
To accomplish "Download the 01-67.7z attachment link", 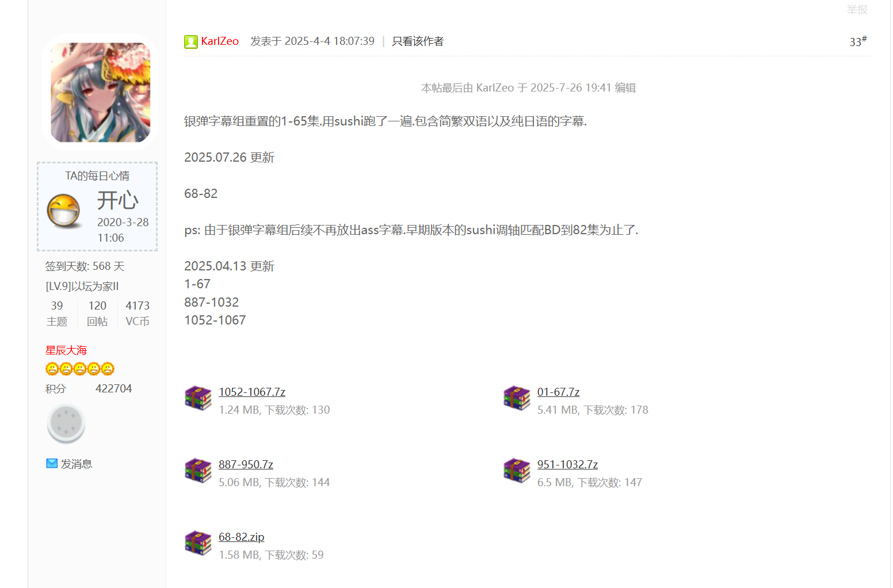I will (558, 392).
